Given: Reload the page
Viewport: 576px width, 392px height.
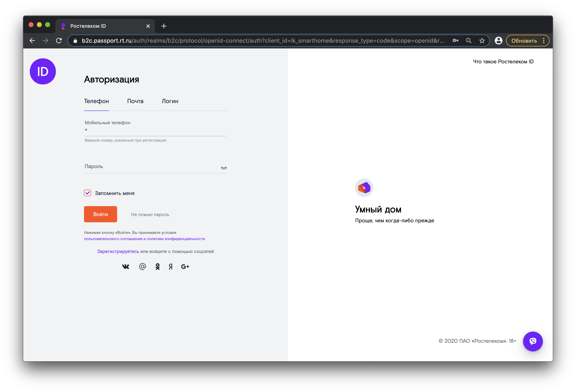Looking at the screenshot, I should (x=59, y=41).
